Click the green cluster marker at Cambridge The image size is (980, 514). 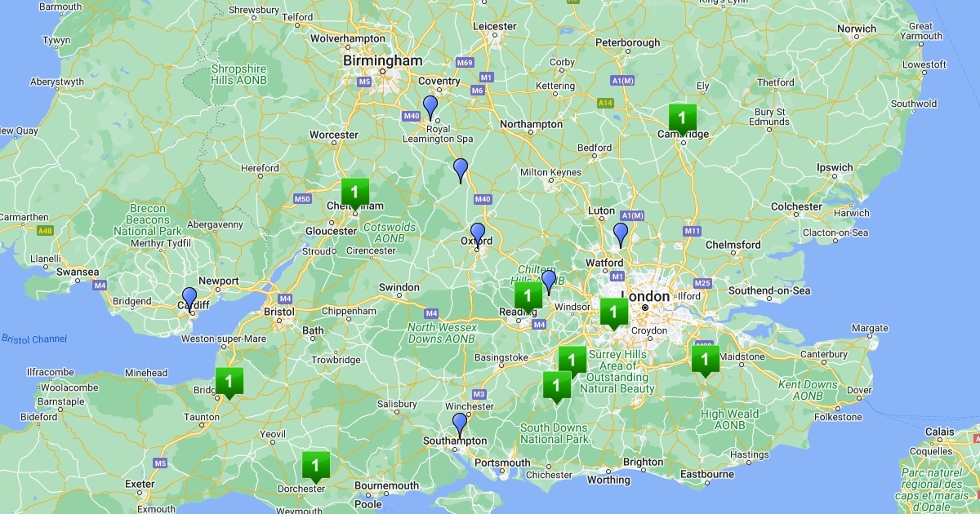683,120
